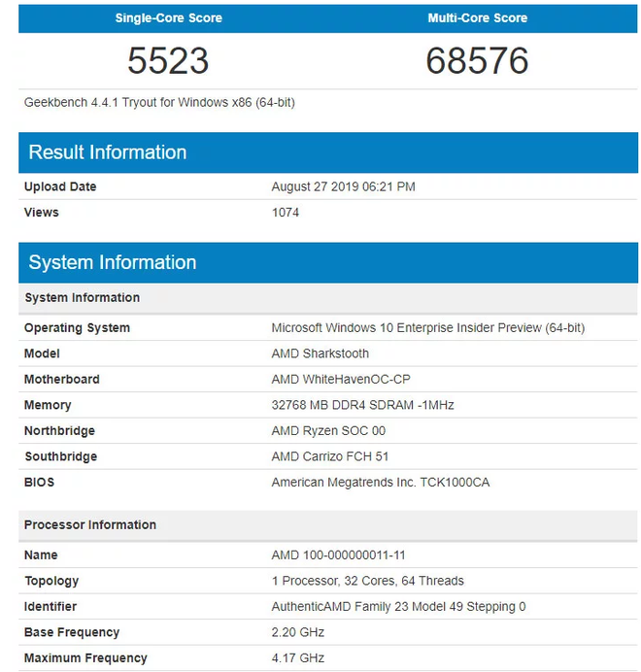641x672 pixels.
Task: Click the Southbridge label
Action: (x=61, y=456)
